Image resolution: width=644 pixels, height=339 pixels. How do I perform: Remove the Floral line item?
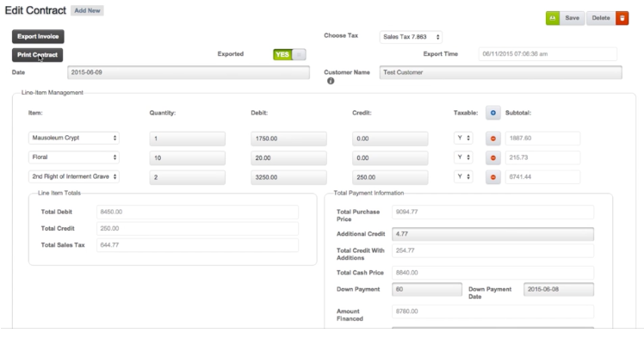click(x=492, y=158)
